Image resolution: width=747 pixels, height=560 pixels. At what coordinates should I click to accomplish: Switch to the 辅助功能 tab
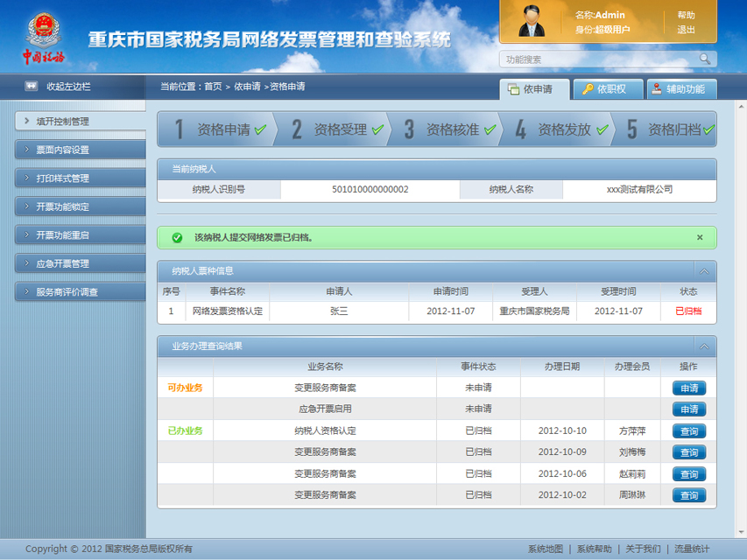[x=681, y=89]
